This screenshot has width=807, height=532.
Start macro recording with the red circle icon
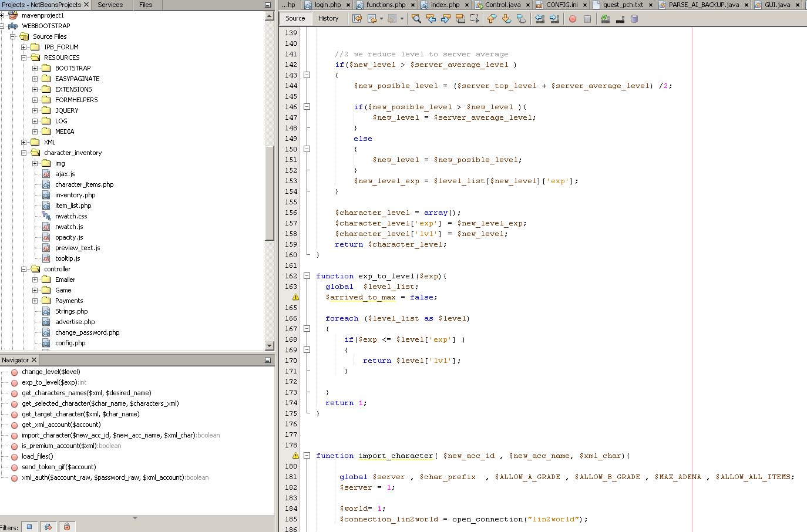pos(573,19)
